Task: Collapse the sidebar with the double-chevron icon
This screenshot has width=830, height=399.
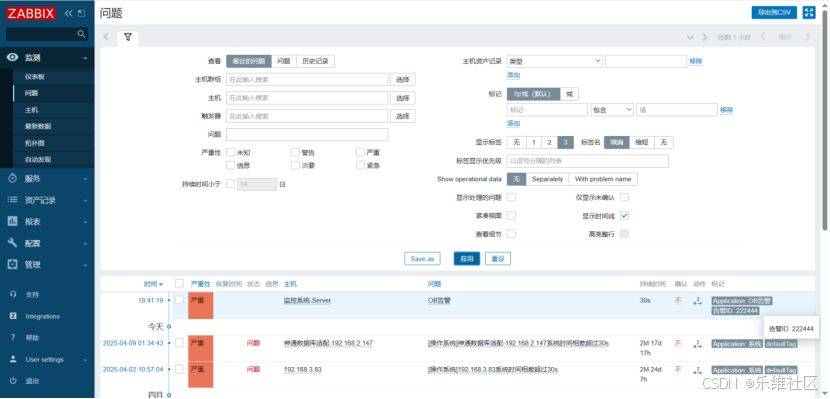Action: (68, 14)
